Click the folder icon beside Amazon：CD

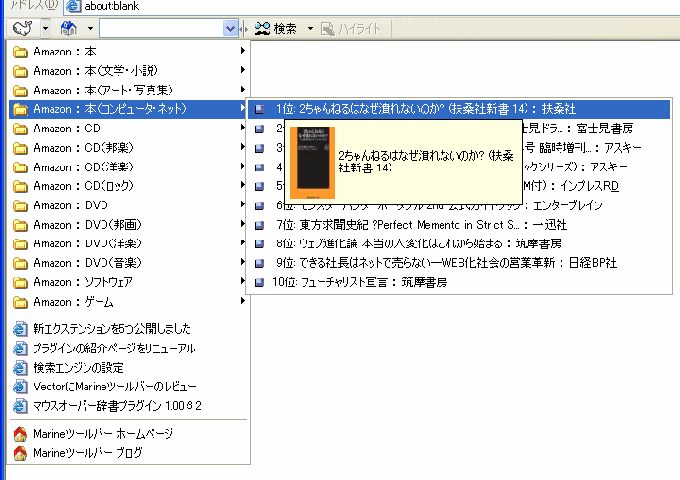coord(20,129)
